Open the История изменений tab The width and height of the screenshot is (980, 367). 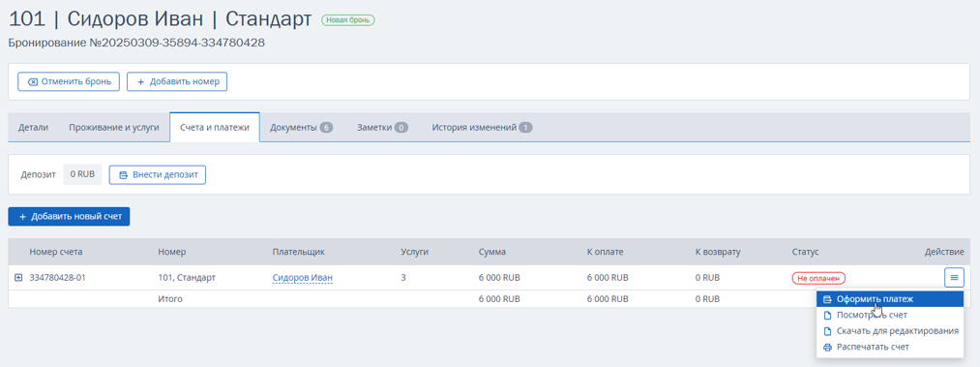pyautogui.click(x=482, y=128)
